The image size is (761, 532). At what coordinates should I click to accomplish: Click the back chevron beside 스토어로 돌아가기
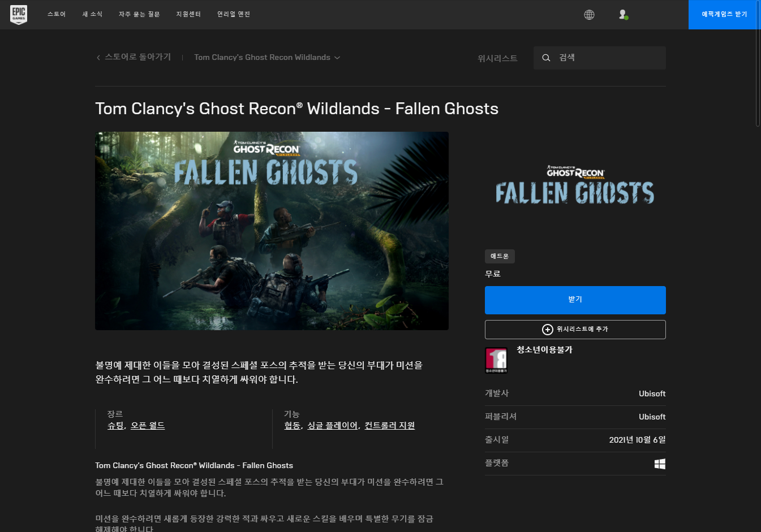click(98, 58)
